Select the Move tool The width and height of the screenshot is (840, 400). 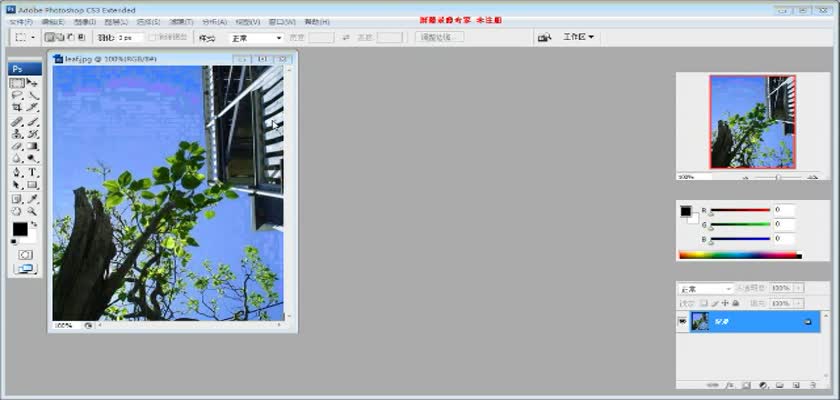tap(32, 83)
